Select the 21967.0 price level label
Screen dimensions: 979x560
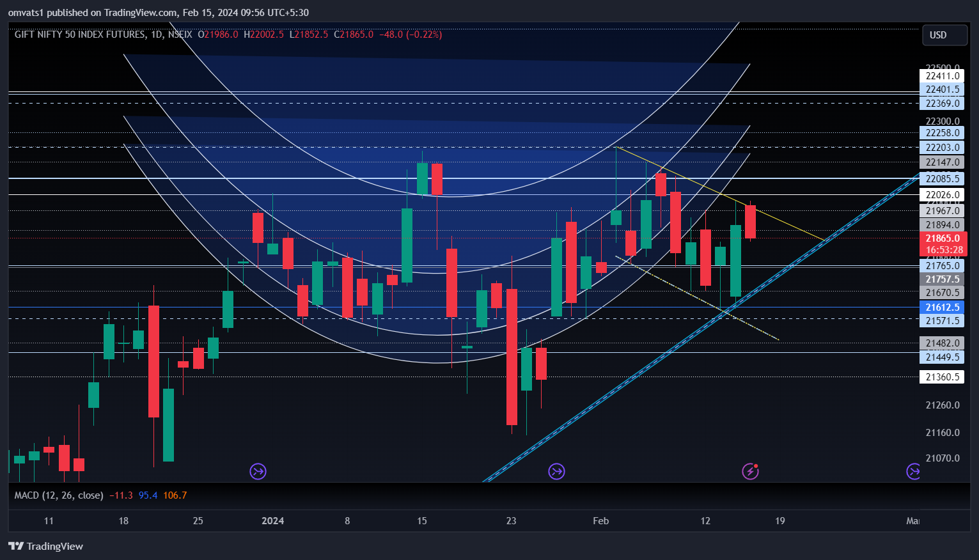pos(943,211)
